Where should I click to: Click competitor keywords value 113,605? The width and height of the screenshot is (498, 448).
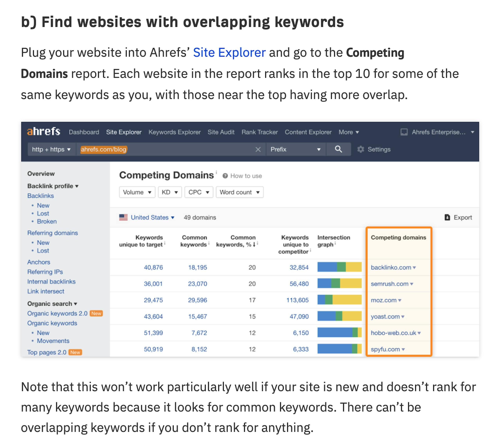pos(297,300)
